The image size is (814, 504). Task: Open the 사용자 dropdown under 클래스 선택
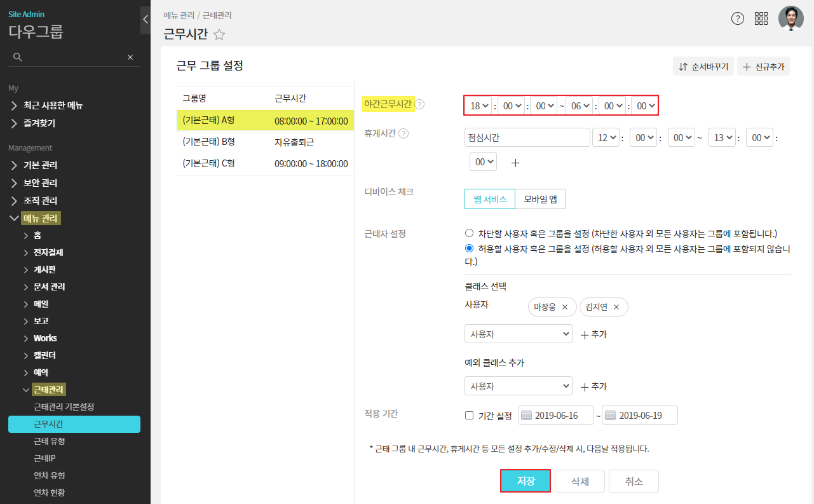pyautogui.click(x=519, y=334)
